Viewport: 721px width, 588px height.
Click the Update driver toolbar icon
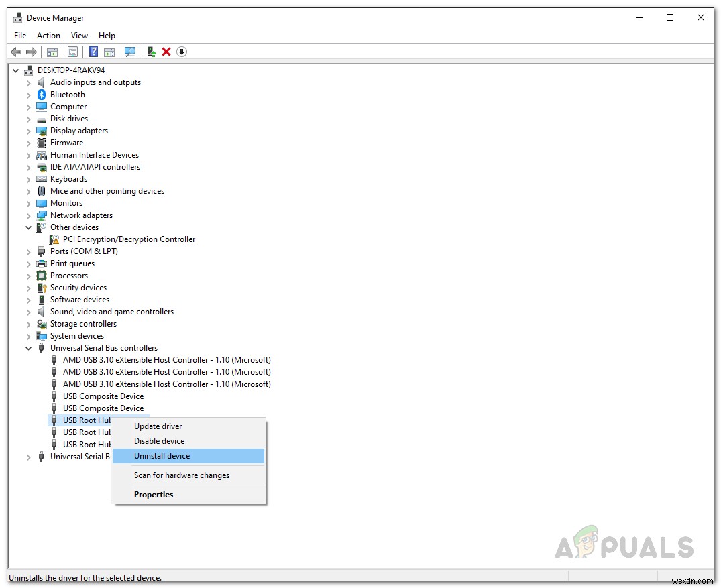151,52
